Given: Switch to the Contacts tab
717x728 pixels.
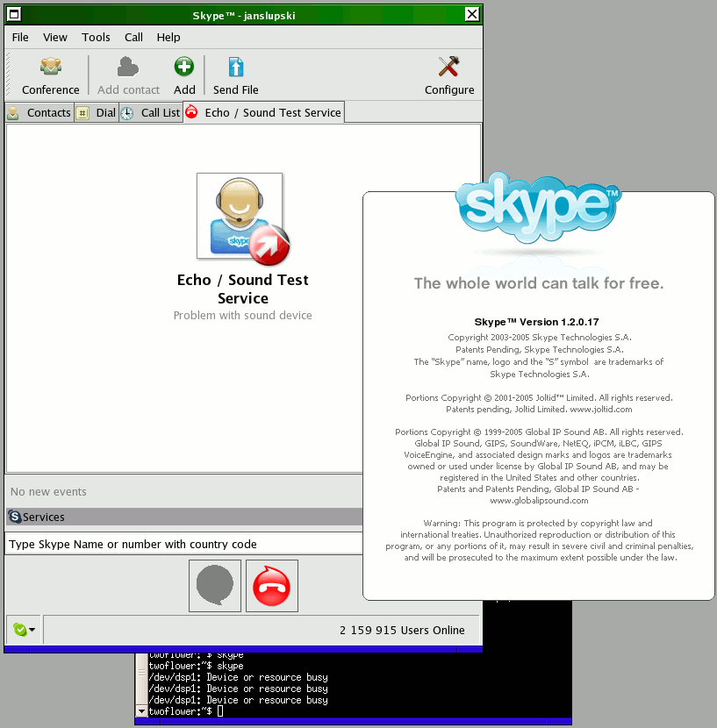Looking at the screenshot, I should [39, 112].
